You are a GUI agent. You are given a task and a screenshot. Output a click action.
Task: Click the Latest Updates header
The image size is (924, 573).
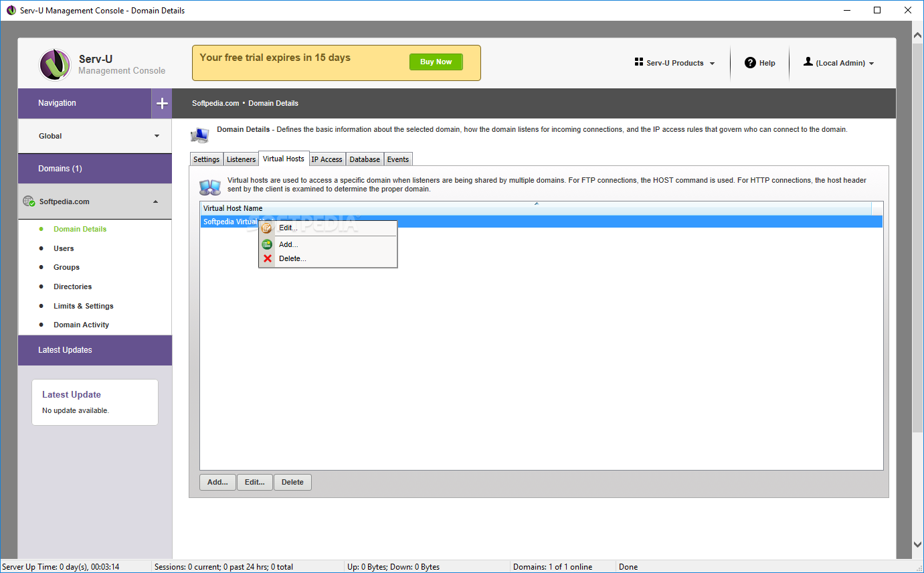pyautogui.click(x=95, y=350)
